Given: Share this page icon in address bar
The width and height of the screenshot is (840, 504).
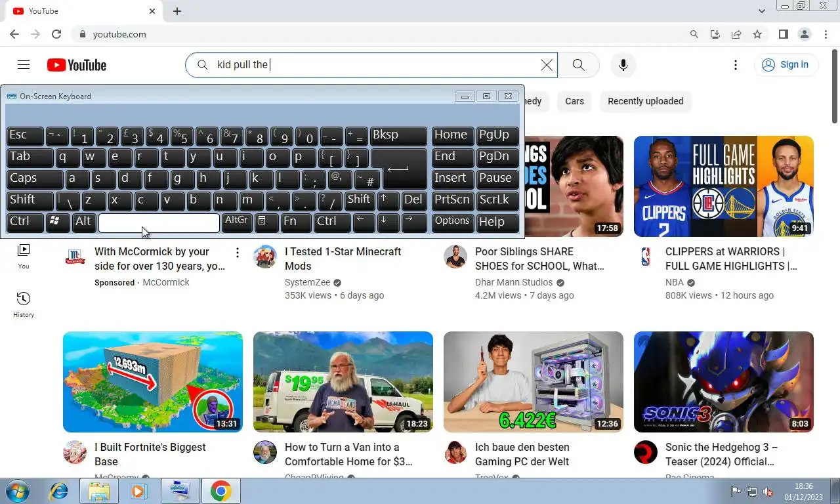Looking at the screenshot, I should (x=736, y=34).
